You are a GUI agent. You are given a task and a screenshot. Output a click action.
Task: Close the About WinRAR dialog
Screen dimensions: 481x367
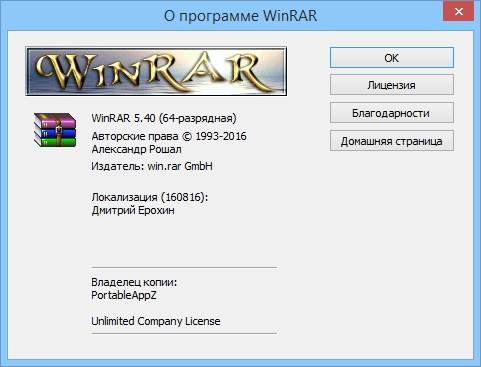point(459,12)
